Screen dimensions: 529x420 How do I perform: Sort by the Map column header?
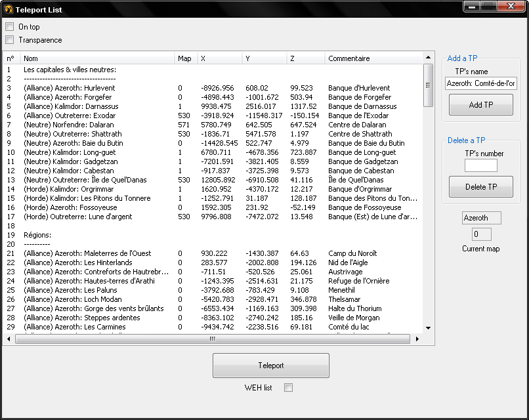(x=186, y=58)
